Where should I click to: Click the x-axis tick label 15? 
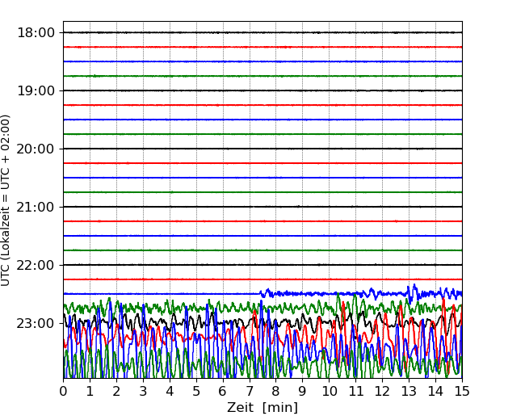[462, 391]
